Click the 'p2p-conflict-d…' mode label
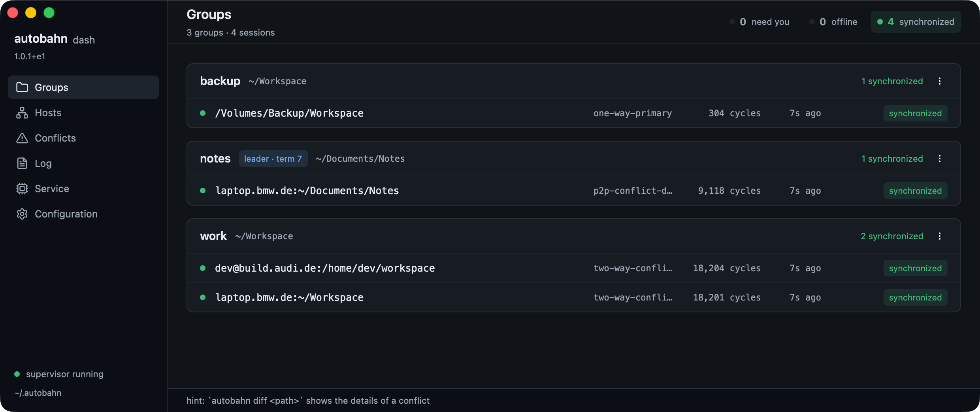 (633, 191)
